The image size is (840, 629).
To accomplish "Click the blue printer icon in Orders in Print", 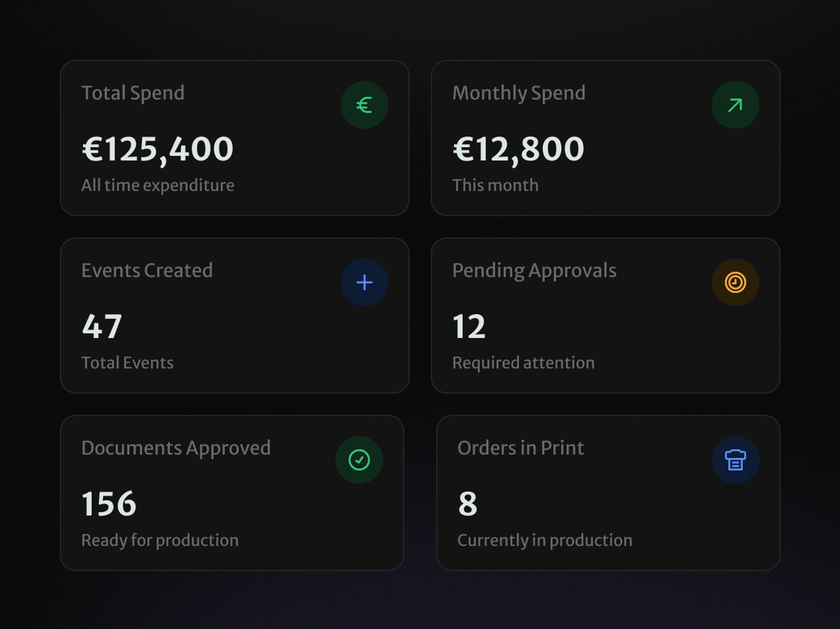I will 735,460.
